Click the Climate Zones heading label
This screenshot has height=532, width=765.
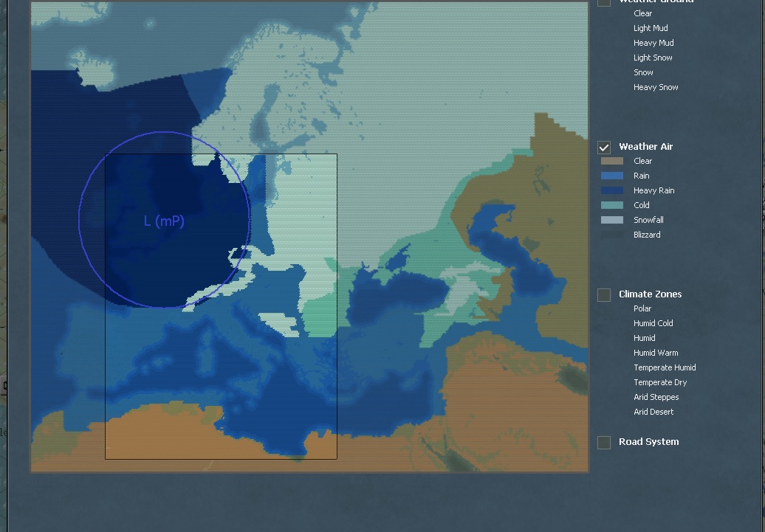click(651, 294)
